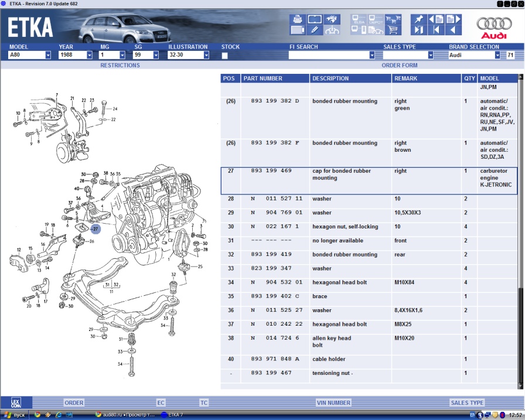Click TC in the bottom bar
This screenshot has width=525, height=420.
tap(204, 402)
